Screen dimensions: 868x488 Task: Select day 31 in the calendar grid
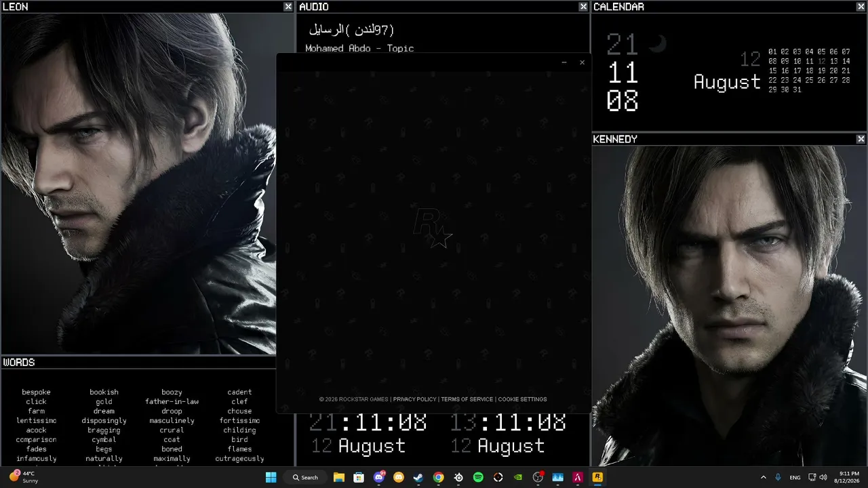tap(797, 89)
